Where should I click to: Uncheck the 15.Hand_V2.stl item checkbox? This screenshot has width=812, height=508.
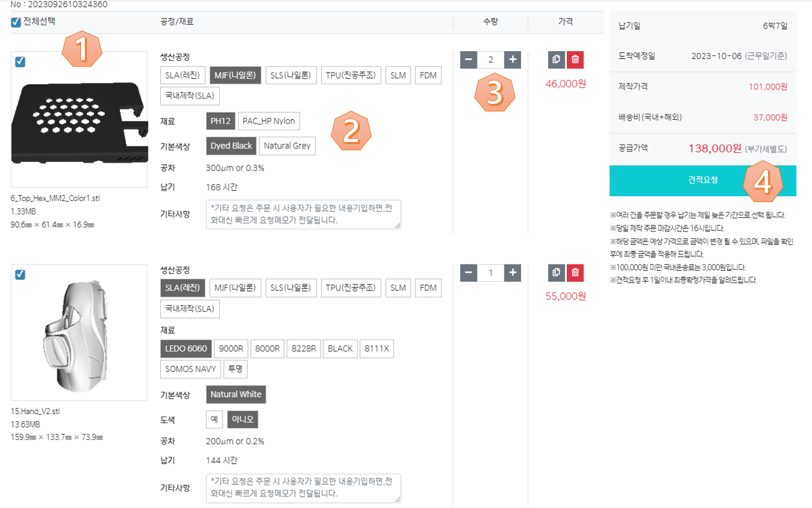point(20,275)
